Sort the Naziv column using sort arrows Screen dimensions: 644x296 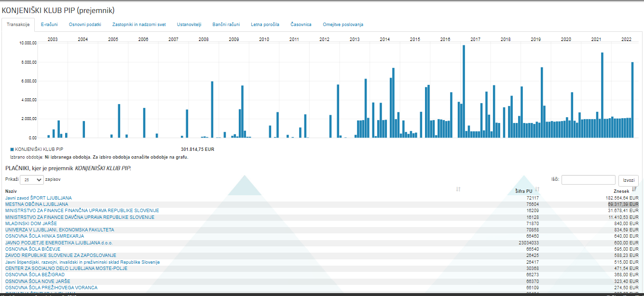[458, 189]
